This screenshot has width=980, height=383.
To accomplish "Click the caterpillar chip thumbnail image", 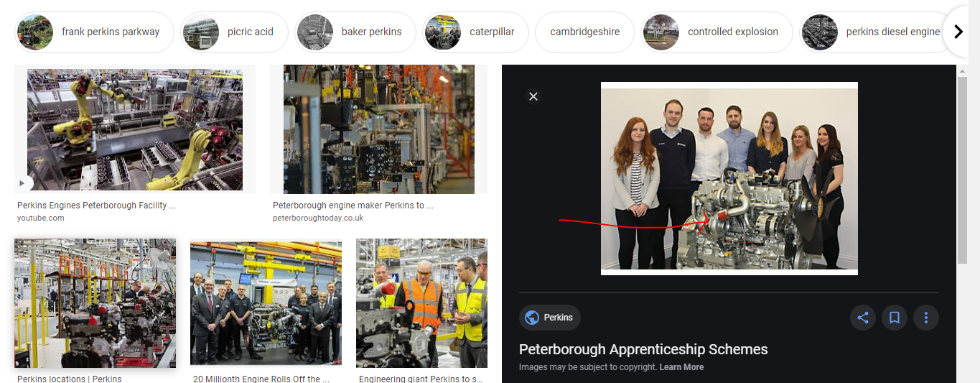I will tap(443, 32).
